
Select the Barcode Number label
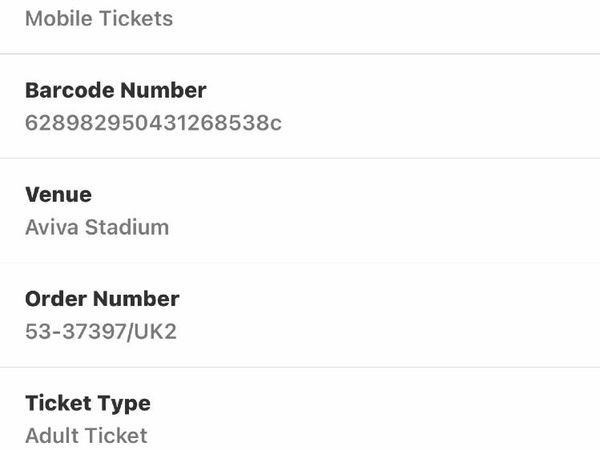coord(115,90)
